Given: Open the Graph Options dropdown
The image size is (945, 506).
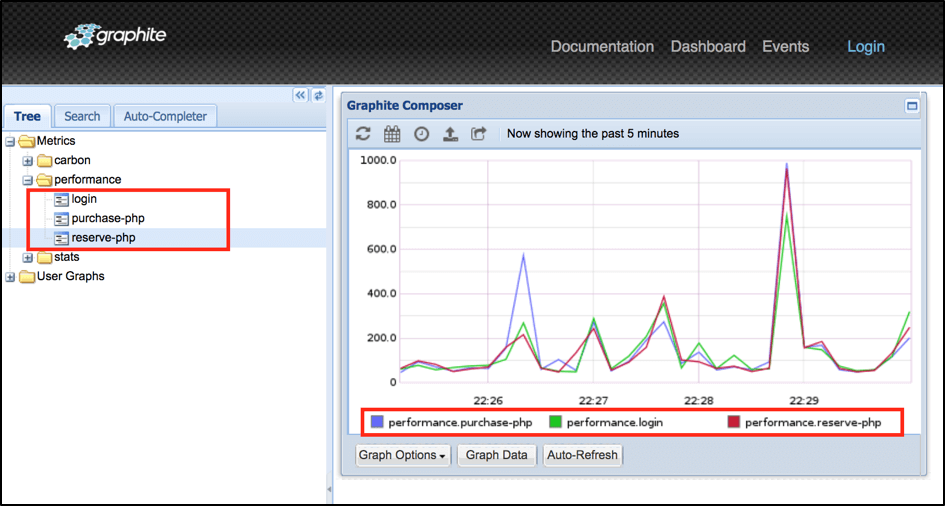Looking at the screenshot, I should point(402,455).
